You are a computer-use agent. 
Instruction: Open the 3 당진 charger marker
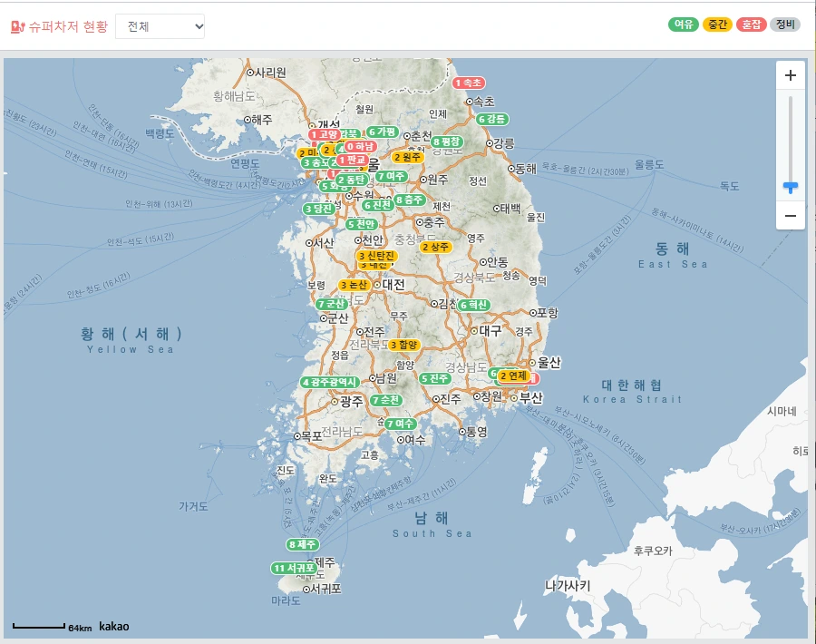[318, 209]
